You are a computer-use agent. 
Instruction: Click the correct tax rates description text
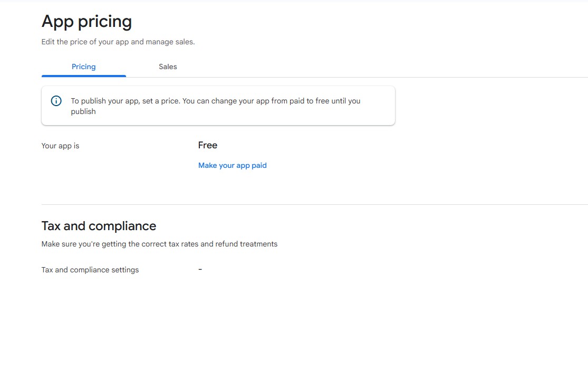coord(159,244)
